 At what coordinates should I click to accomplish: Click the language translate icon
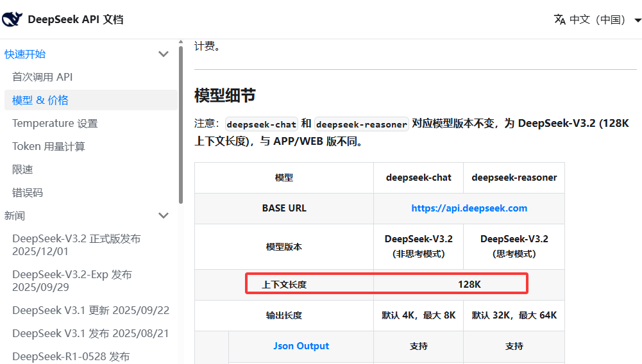tap(560, 19)
